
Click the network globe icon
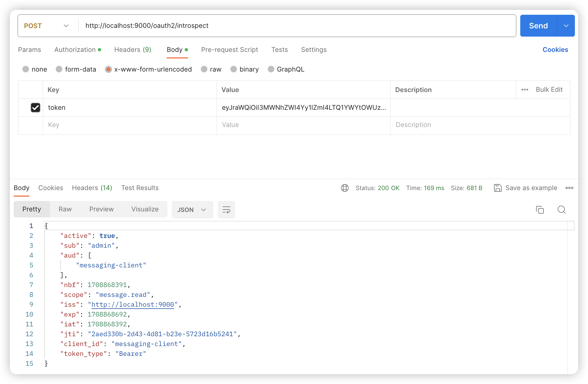(345, 188)
